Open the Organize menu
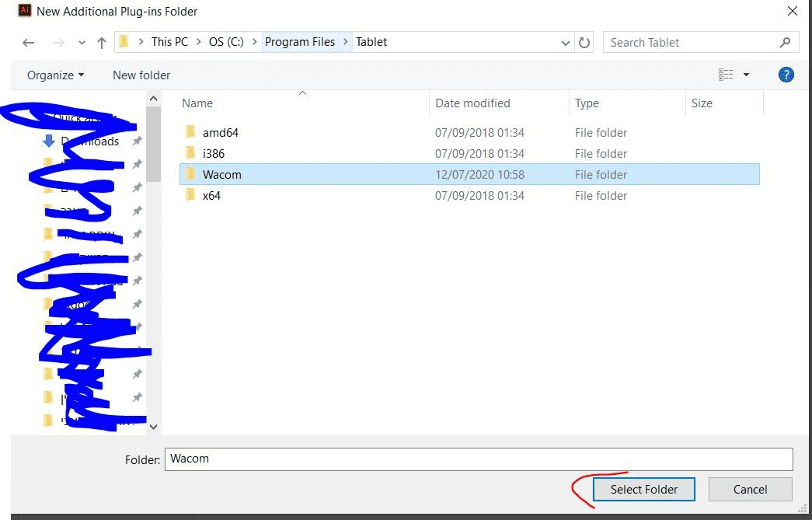 (x=55, y=75)
